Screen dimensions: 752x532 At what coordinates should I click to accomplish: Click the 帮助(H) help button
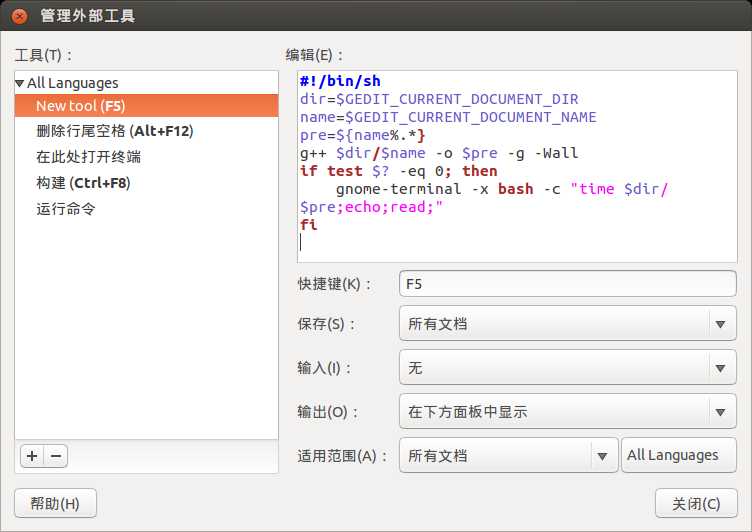pos(55,503)
